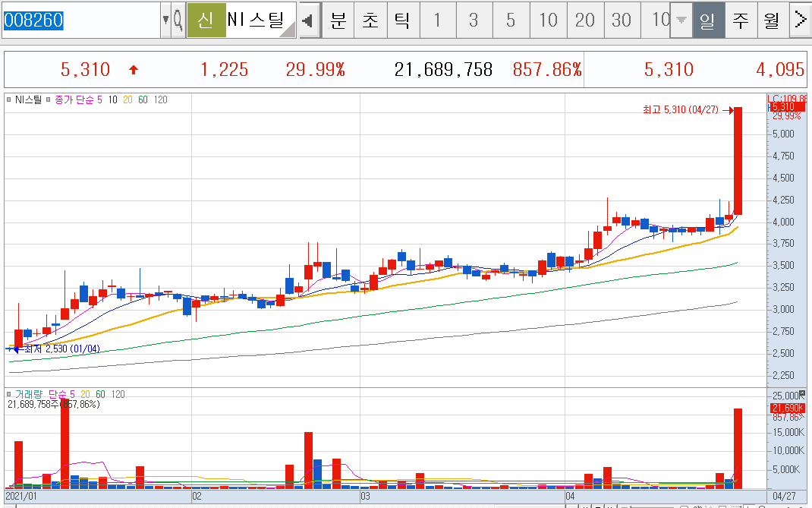
Task: Click the 거래량 volume legend label
Action: (x=29, y=394)
